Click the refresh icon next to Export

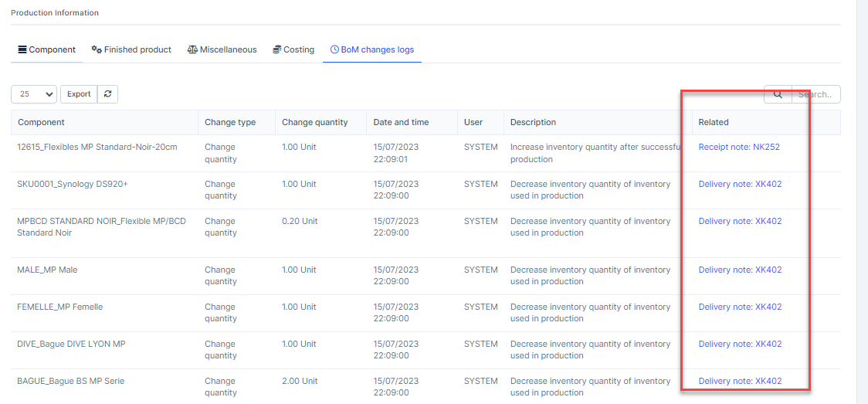coord(108,94)
